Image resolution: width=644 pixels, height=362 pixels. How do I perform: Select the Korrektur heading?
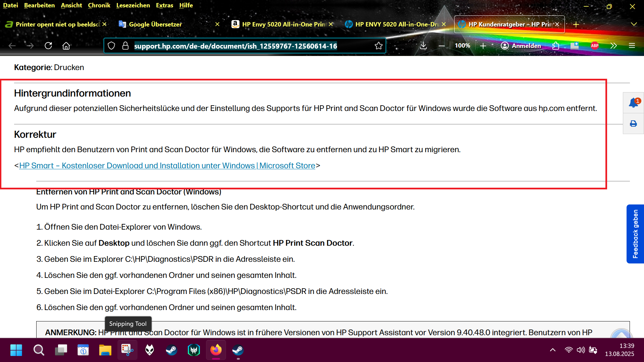pos(35,134)
